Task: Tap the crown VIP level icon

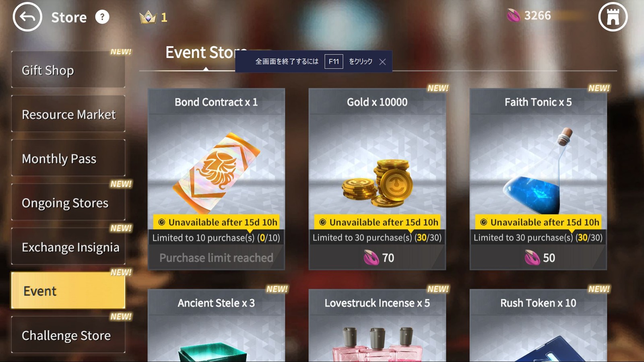Action: (148, 17)
